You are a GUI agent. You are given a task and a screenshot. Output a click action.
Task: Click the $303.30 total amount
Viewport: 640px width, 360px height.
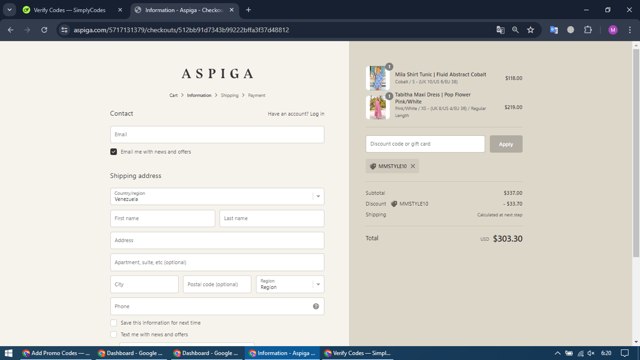(507, 238)
